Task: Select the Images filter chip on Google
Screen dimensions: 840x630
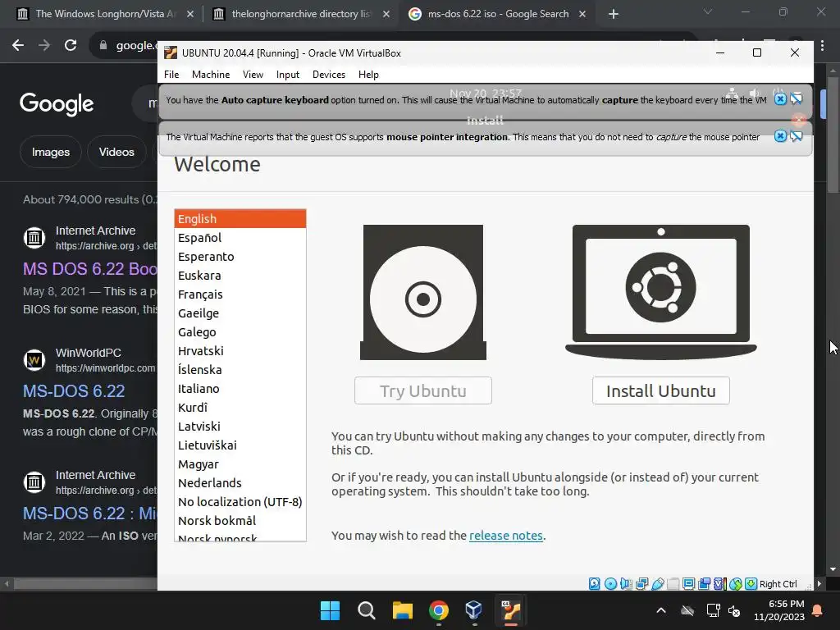Action: (x=50, y=152)
